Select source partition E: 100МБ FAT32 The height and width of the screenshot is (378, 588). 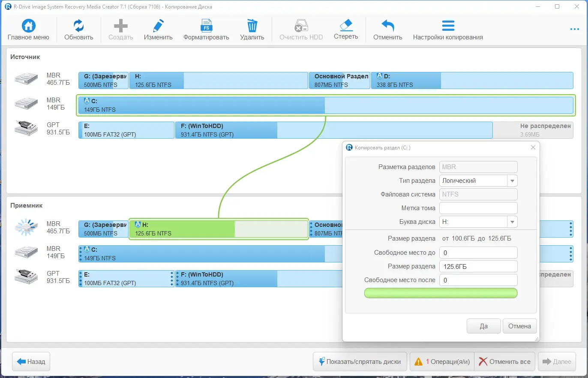(126, 130)
